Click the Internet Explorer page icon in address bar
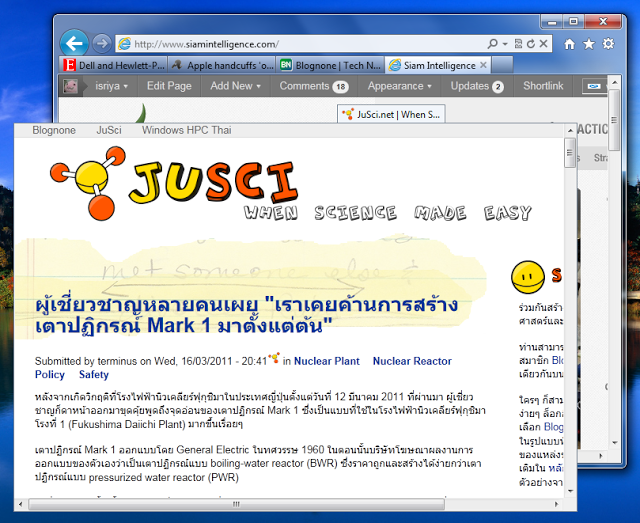The width and height of the screenshot is (640, 523). click(124, 44)
